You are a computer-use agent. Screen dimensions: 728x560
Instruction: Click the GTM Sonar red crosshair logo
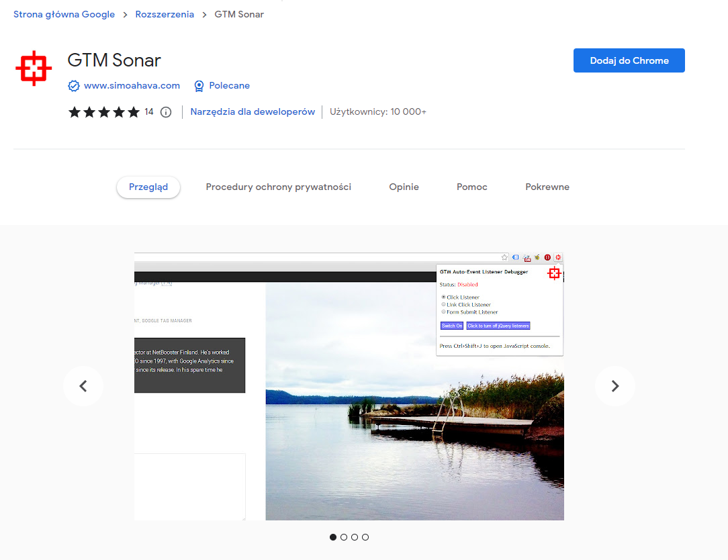pos(34,68)
